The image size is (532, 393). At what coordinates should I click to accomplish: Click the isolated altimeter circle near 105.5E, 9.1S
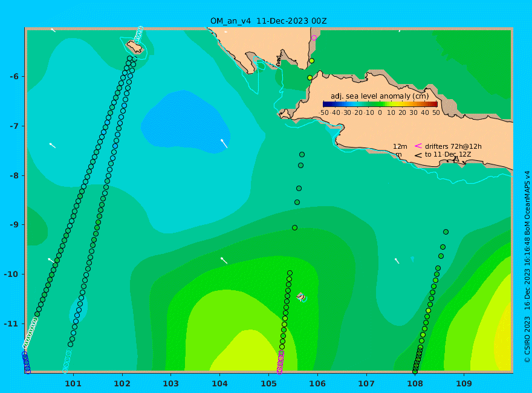(x=294, y=228)
